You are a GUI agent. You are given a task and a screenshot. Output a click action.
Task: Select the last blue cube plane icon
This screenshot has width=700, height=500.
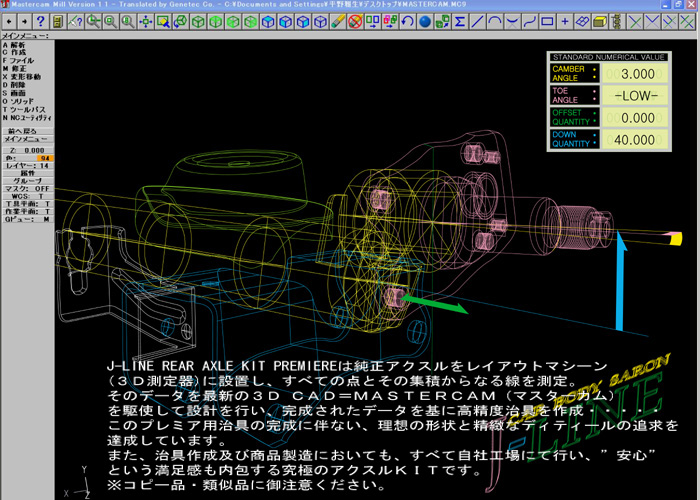(321, 21)
